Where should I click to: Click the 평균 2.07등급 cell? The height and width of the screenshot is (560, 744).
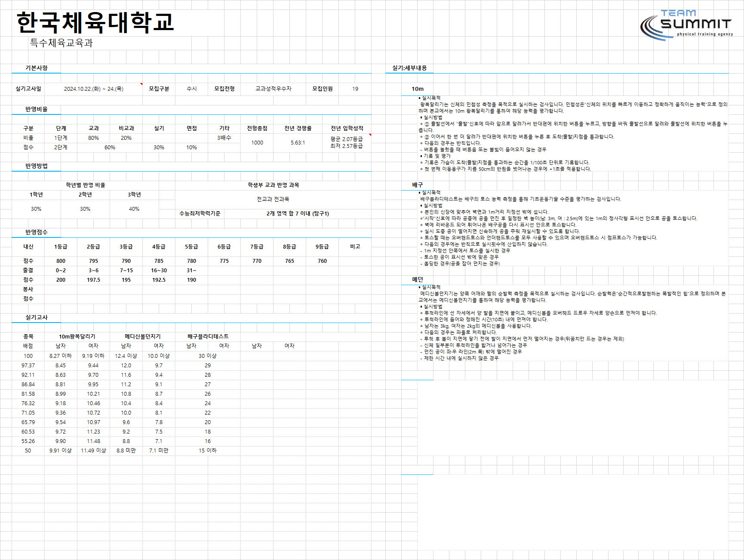347,139
